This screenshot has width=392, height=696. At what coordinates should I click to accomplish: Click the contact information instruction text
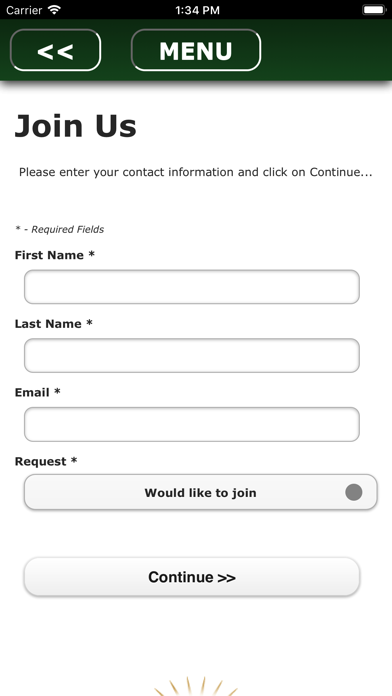(x=195, y=172)
